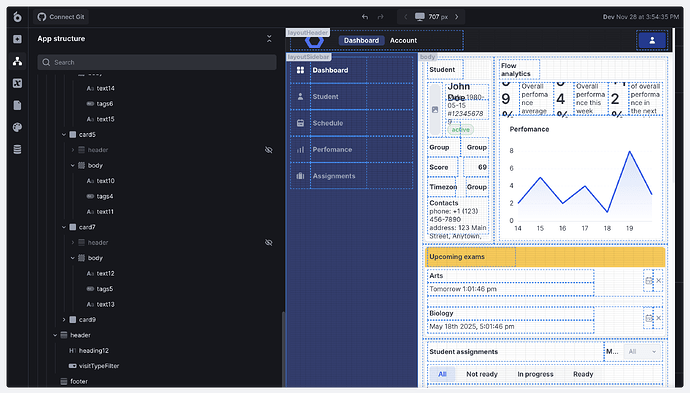Click the user profile button in preview header
Image resolution: width=690 pixels, height=393 pixels.
pos(652,40)
